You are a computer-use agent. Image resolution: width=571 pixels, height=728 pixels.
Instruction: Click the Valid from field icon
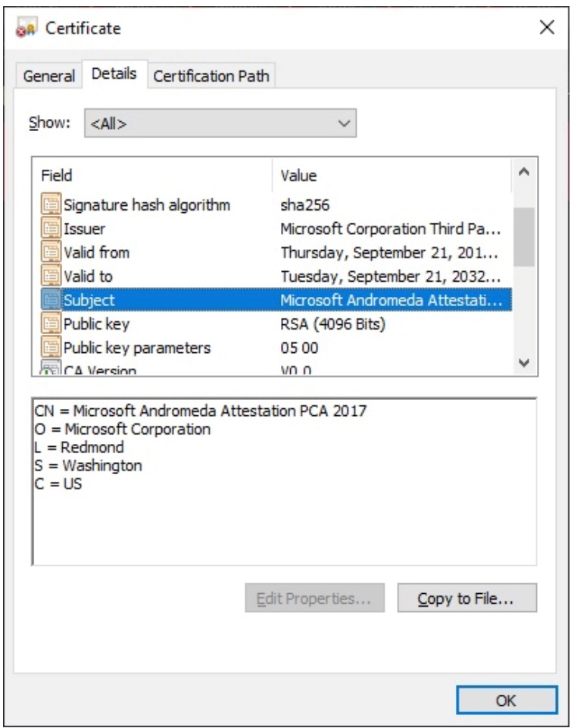pos(51,252)
